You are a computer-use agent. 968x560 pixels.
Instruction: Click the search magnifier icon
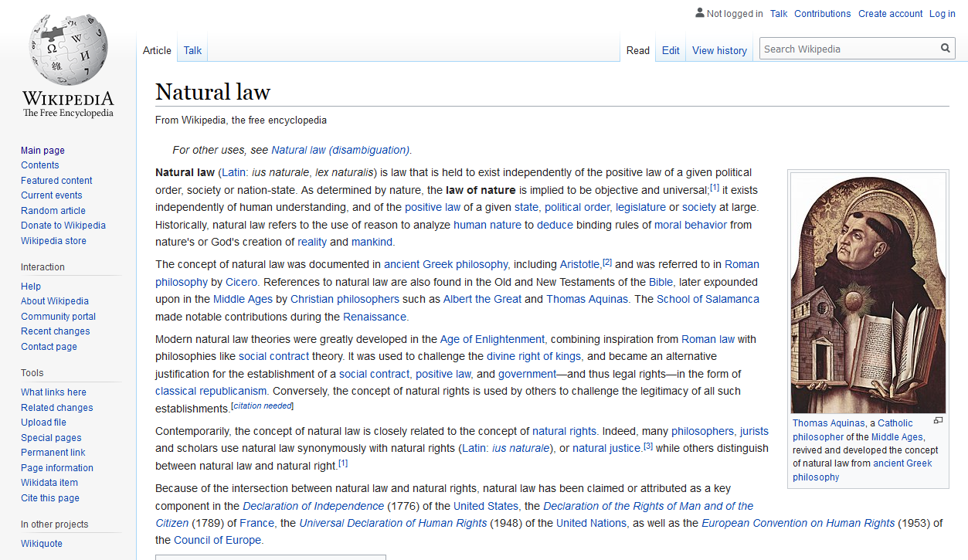coord(945,49)
